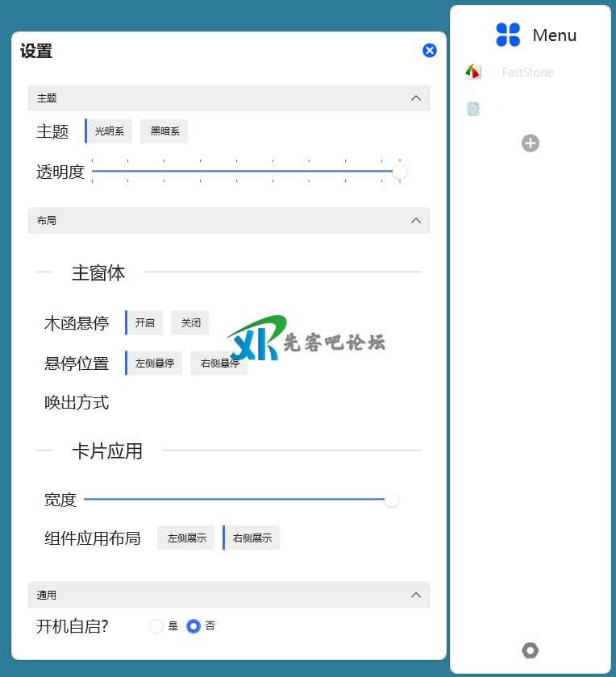Screen dimensions: 616x677
Task: Open the hexagon settings icon at the bottom
Action: click(531, 650)
